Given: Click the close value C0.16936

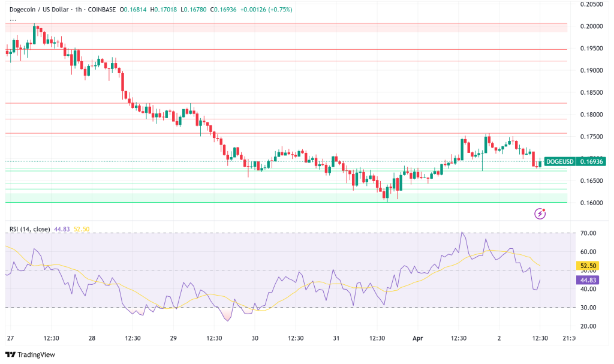Looking at the screenshot, I should click(x=224, y=10).
